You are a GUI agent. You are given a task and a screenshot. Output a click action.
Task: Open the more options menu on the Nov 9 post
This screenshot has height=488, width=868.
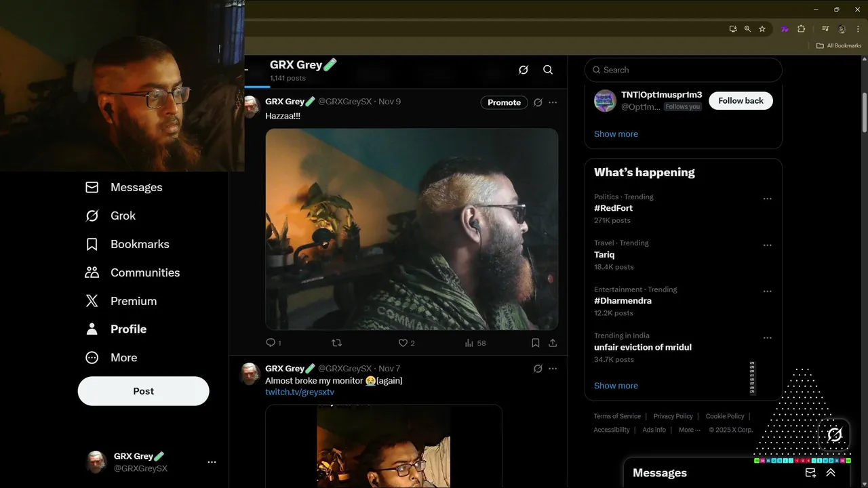[553, 102]
